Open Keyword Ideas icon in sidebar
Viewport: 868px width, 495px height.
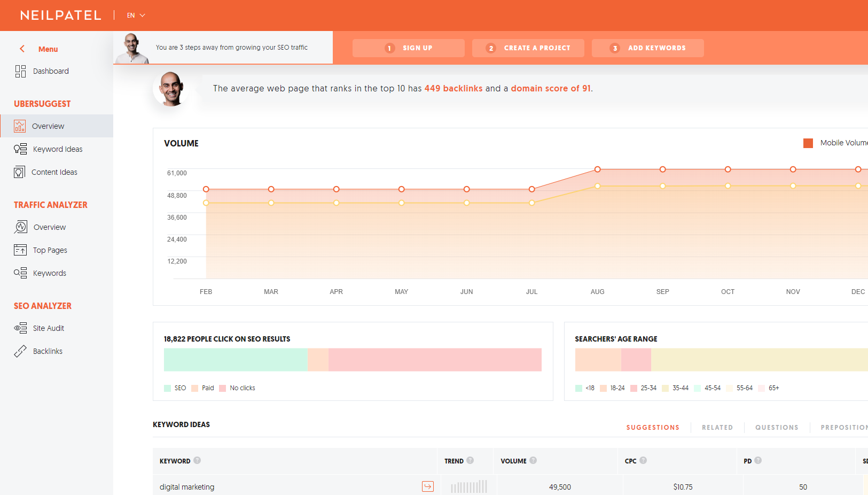coord(20,149)
